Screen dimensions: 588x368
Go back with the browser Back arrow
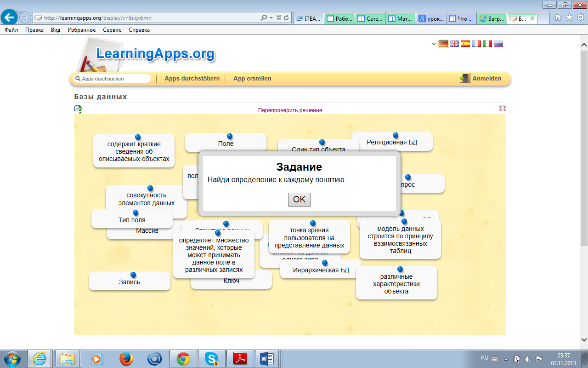click(x=10, y=17)
